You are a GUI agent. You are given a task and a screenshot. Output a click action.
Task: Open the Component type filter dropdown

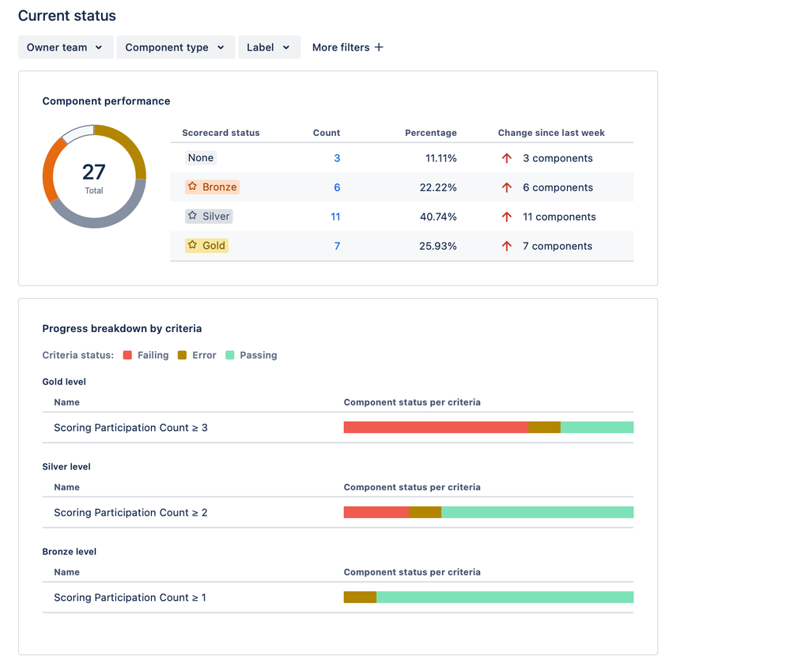(x=176, y=47)
